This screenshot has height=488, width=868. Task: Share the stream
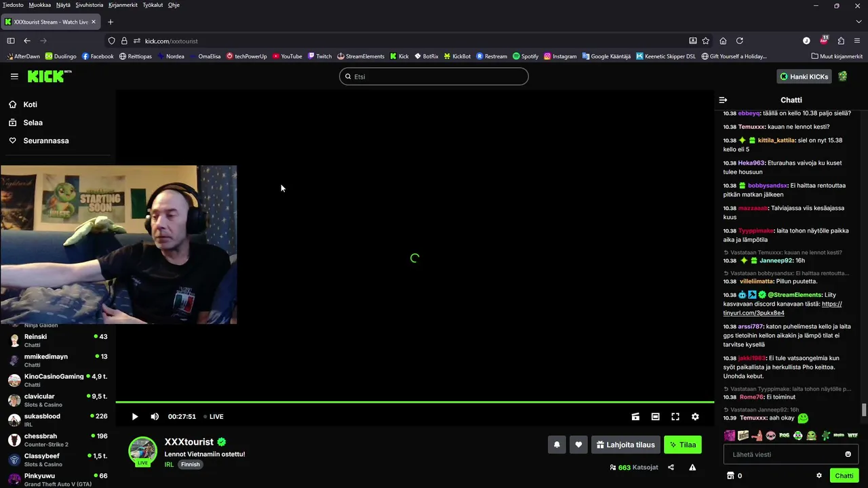click(x=671, y=467)
